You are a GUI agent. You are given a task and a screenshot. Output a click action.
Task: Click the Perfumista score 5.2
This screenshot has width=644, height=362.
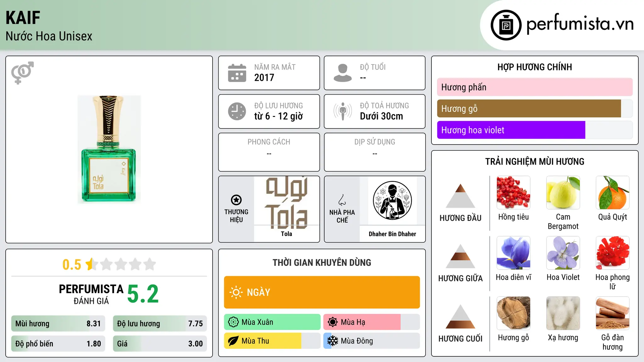[143, 294]
